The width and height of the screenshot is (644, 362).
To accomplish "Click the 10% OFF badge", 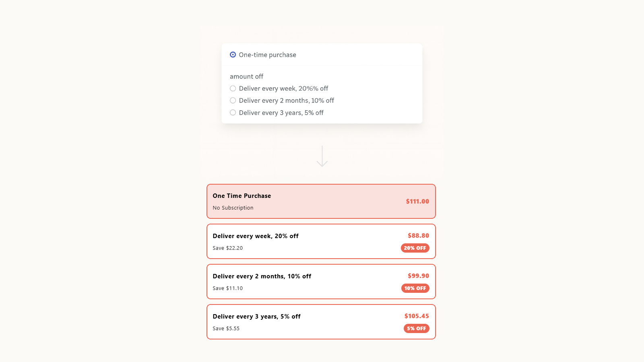I will click(415, 288).
